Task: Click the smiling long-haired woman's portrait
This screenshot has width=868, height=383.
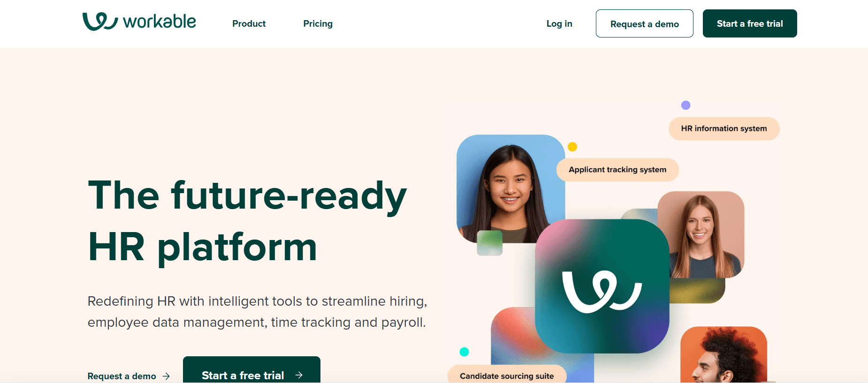Action: coord(701,234)
